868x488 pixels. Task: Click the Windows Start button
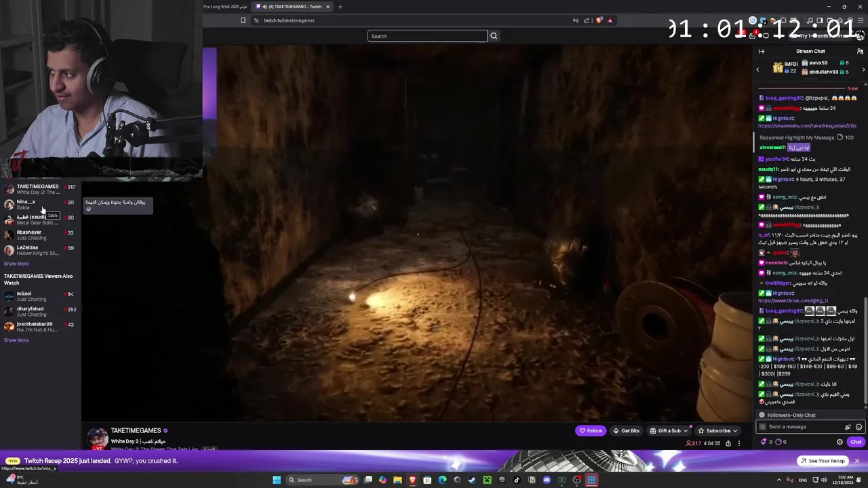click(277, 480)
